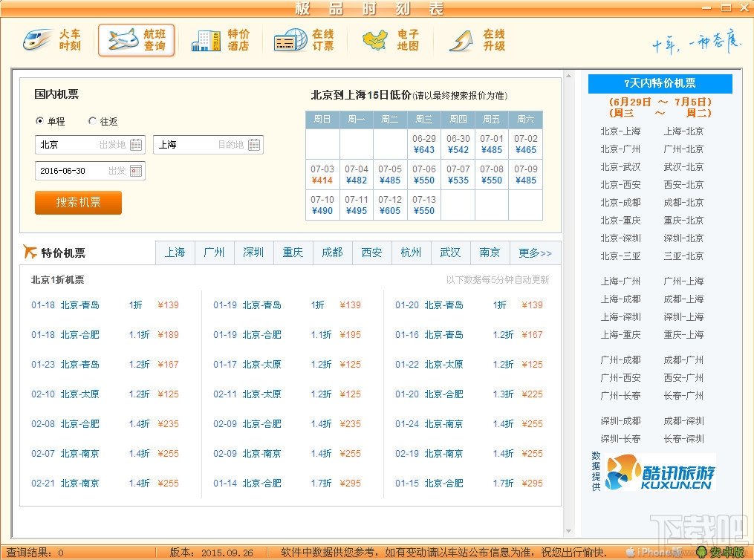The width and height of the screenshot is (754, 560).
Task: Expand 更多>> to show more cities
Action: click(x=535, y=253)
